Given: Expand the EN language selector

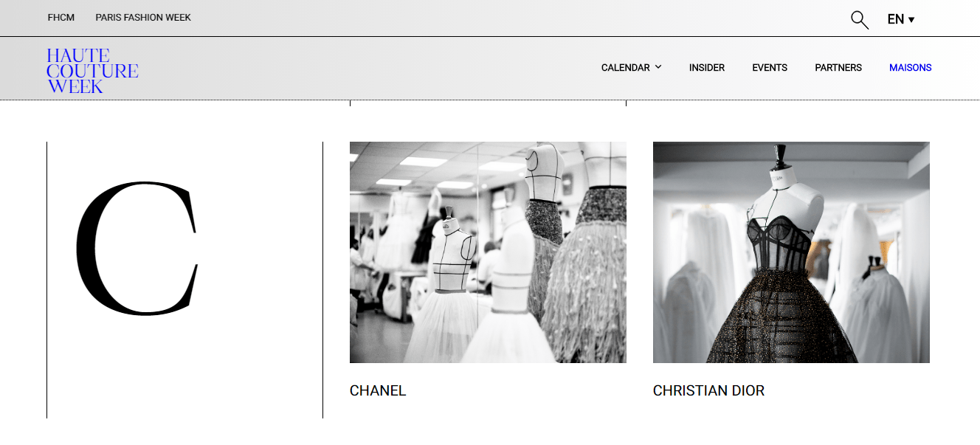Looking at the screenshot, I should (x=901, y=19).
